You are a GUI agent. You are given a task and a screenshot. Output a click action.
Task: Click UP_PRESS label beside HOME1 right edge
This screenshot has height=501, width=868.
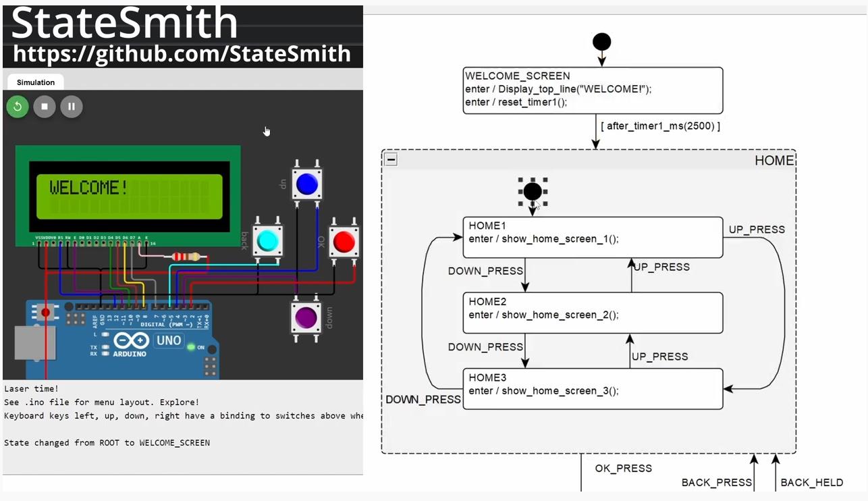pyautogui.click(x=757, y=230)
